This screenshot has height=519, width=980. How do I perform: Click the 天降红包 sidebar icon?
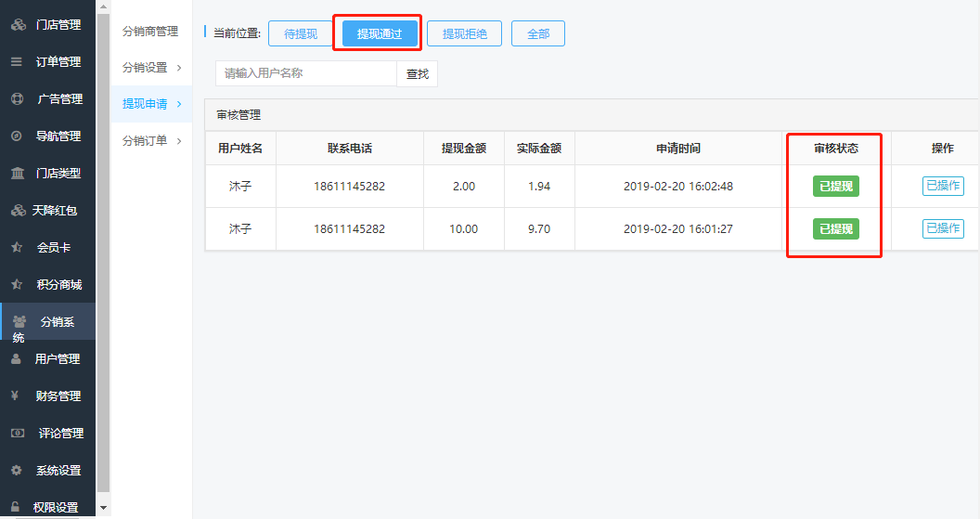coord(19,210)
